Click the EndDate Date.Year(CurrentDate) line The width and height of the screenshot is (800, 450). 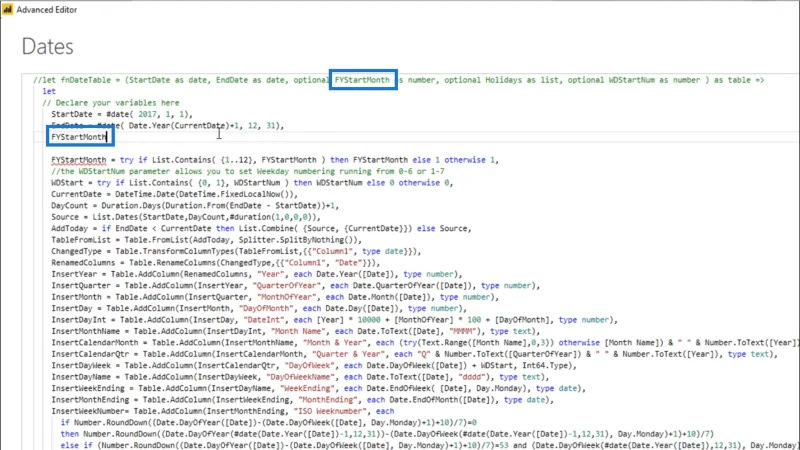pyautogui.click(x=167, y=126)
